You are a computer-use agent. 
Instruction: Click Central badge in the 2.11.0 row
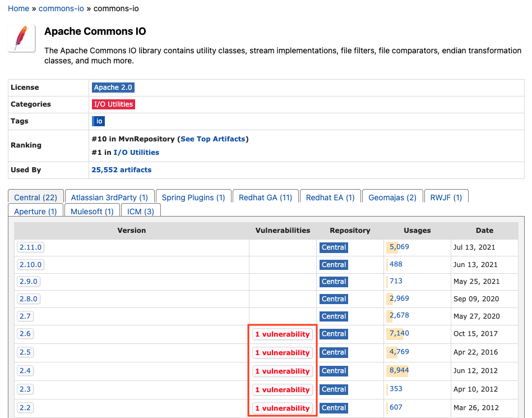pyautogui.click(x=334, y=247)
